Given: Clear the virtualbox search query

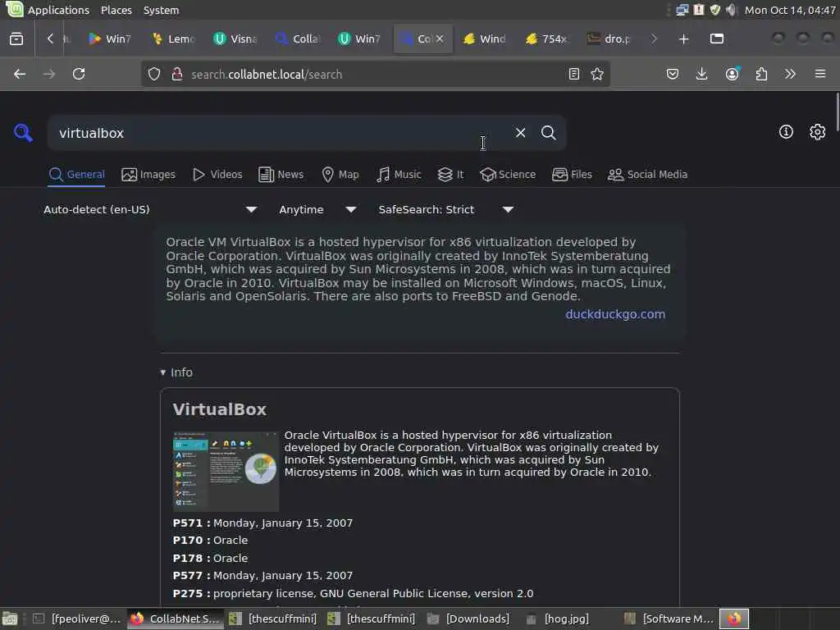Looking at the screenshot, I should pyautogui.click(x=520, y=133).
